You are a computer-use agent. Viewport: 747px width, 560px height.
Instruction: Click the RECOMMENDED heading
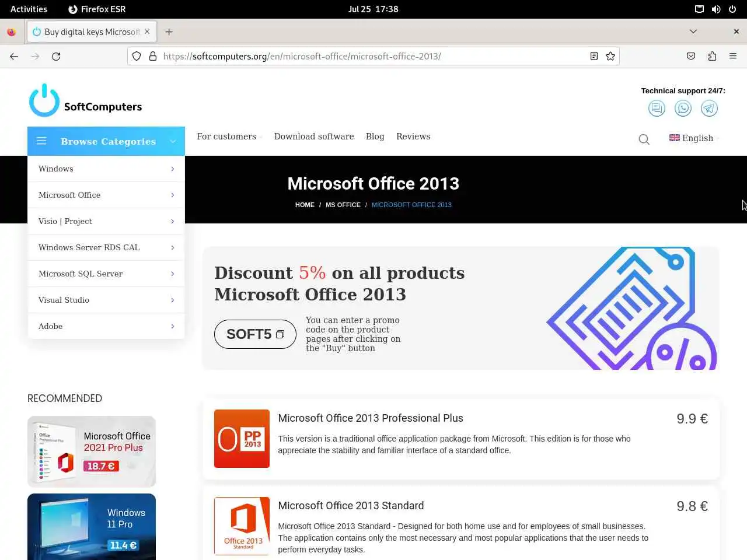coord(65,398)
